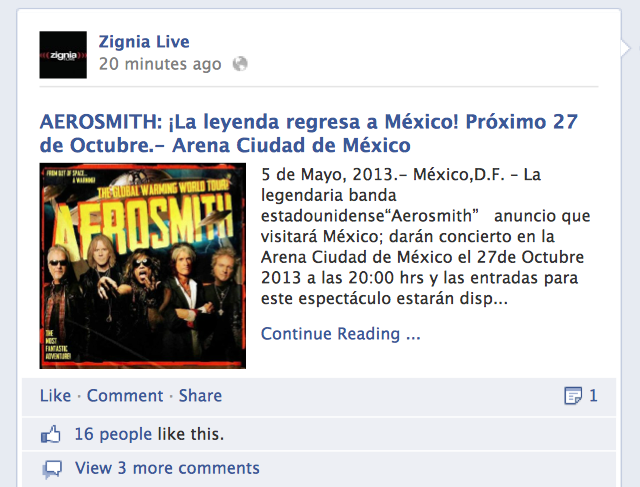Image resolution: width=640 pixels, height=487 pixels.
Task: Share the Aerosmith post
Action: coord(200,396)
